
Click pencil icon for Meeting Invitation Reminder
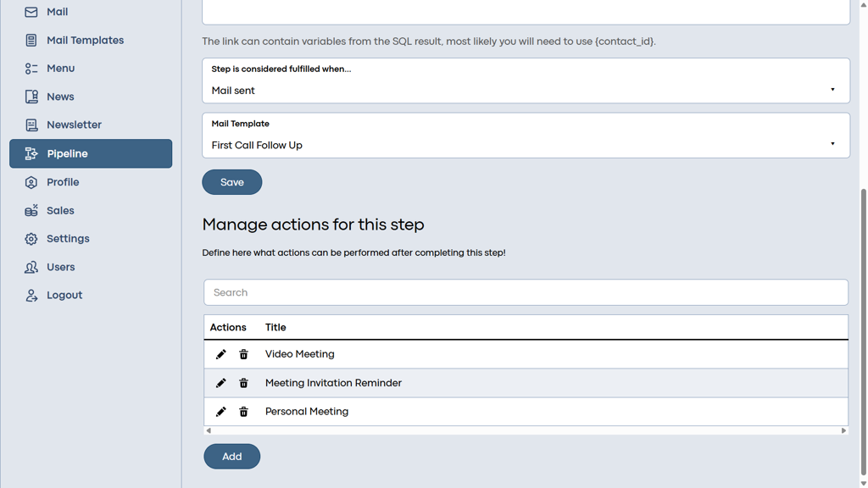pos(221,383)
